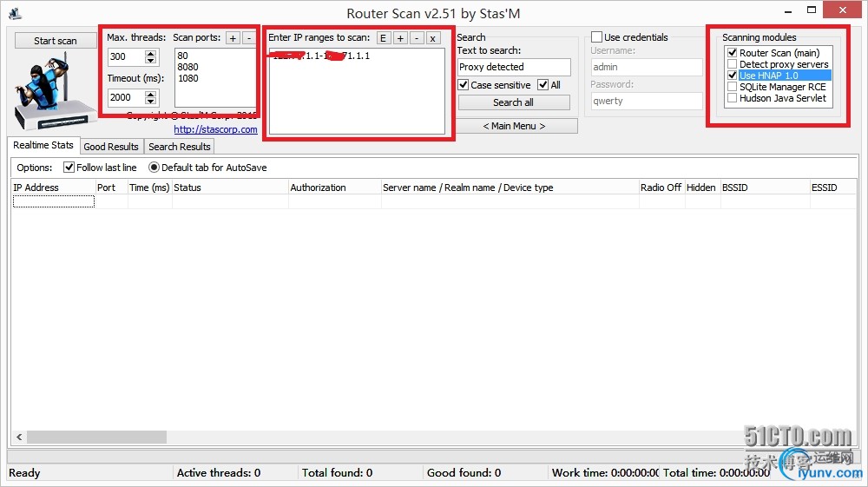This screenshot has width=868, height=487.
Task: Sort by the ESSID column header
Action: click(833, 188)
